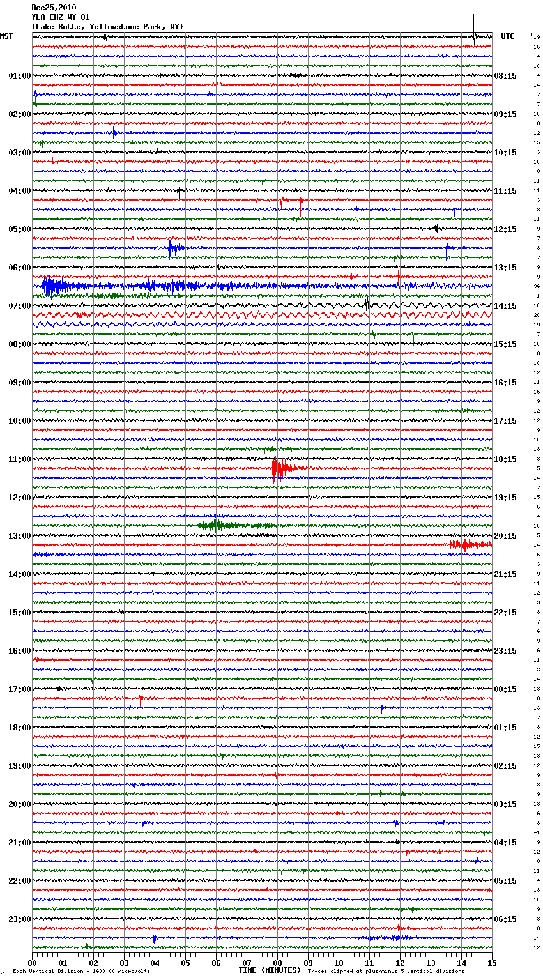
Task: Click the 08 minute tick label
Action: pyautogui.click(x=277, y=963)
